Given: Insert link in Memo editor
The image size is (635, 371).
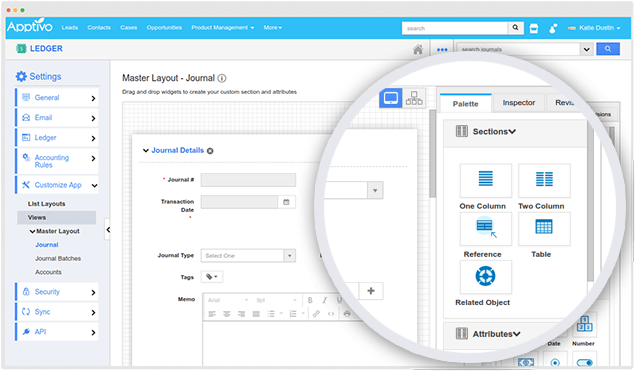Looking at the screenshot, I should pyautogui.click(x=316, y=314).
